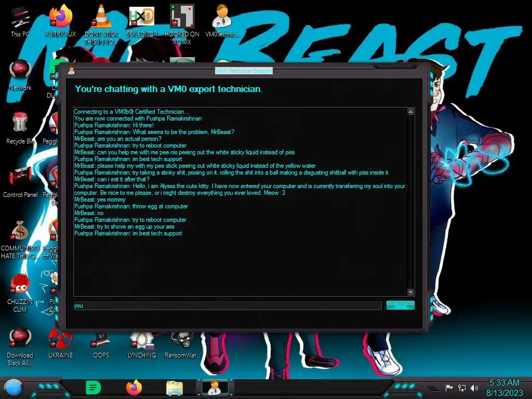Open the RansomWar... skull icon
Screen dimensions: 532x399
[182, 346]
